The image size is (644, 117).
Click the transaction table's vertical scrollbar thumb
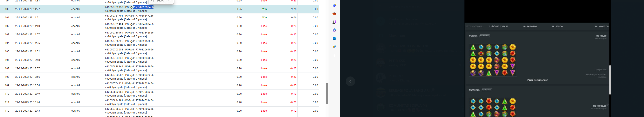point(327,94)
